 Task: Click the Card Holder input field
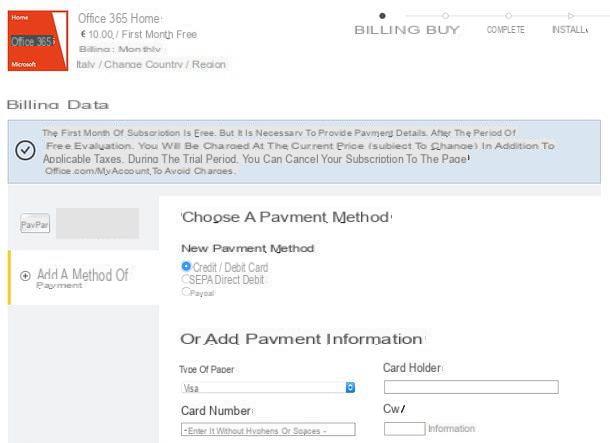[x=471, y=387]
